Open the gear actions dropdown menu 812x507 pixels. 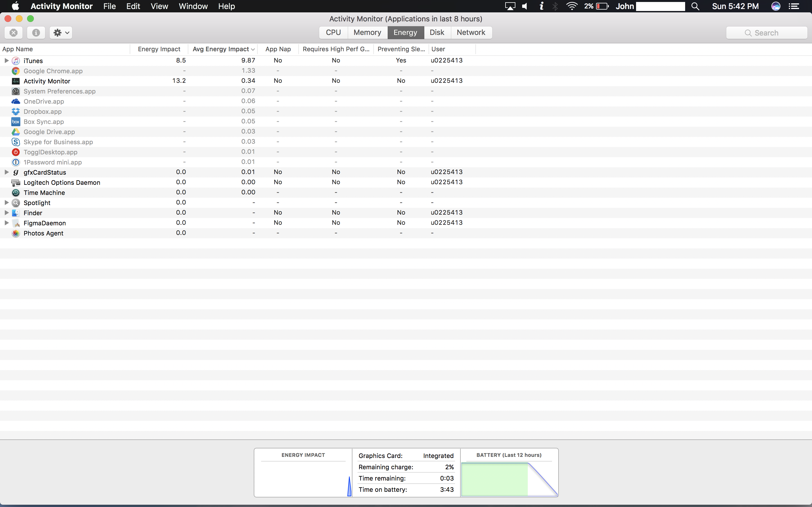tap(61, 32)
